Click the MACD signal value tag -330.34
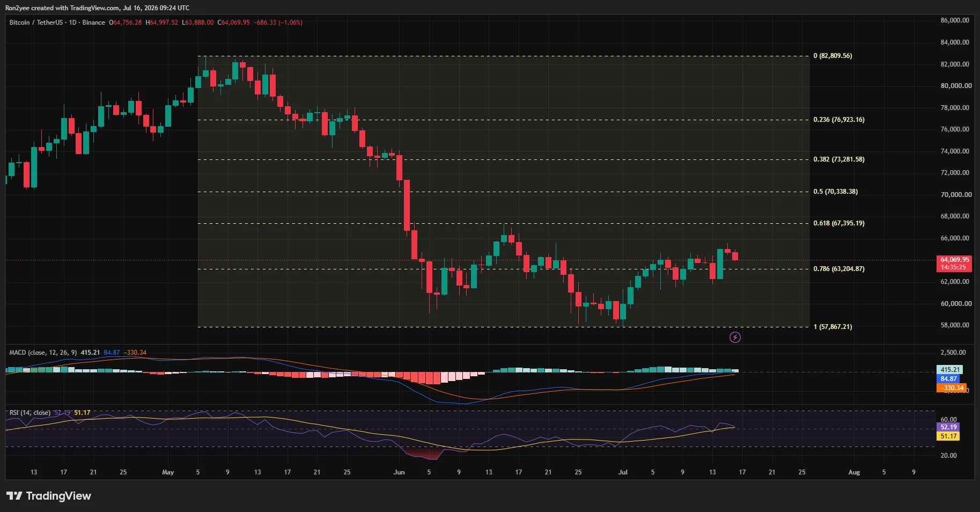980x512 pixels. [x=952, y=388]
